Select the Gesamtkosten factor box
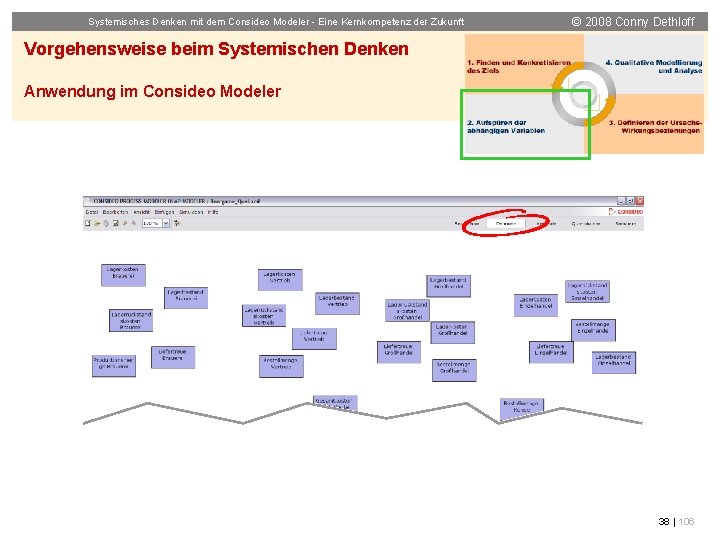This screenshot has height=540, width=720. 335,402
